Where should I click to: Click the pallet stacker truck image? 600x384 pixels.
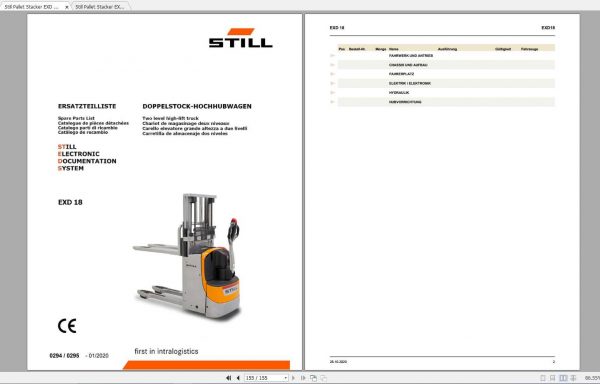[x=187, y=256]
